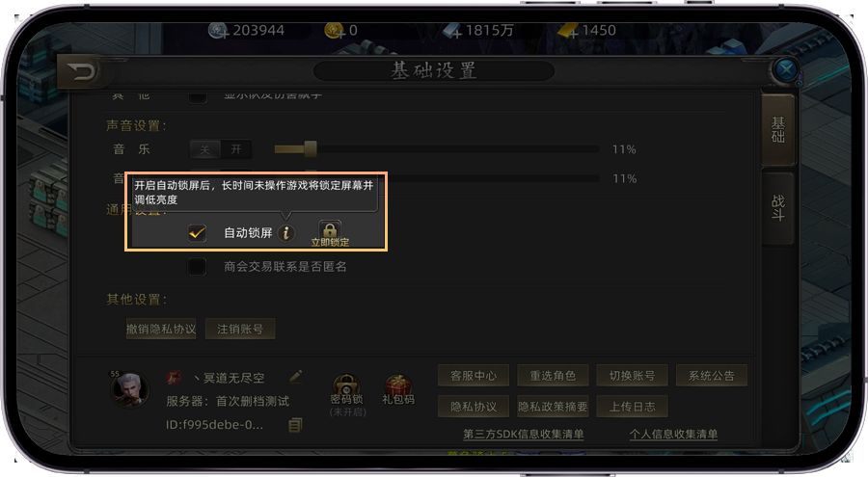Open the 自动锁屏 info icon
This screenshot has height=477, width=868.
[x=286, y=233]
